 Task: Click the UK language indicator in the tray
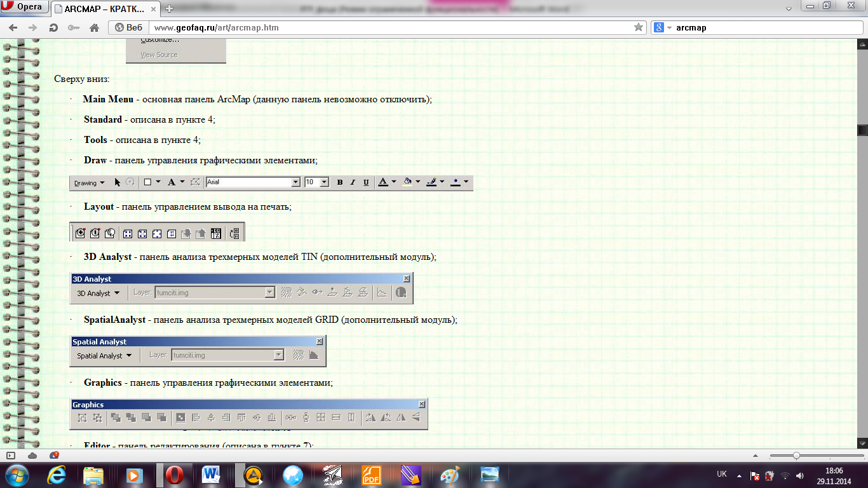click(722, 474)
